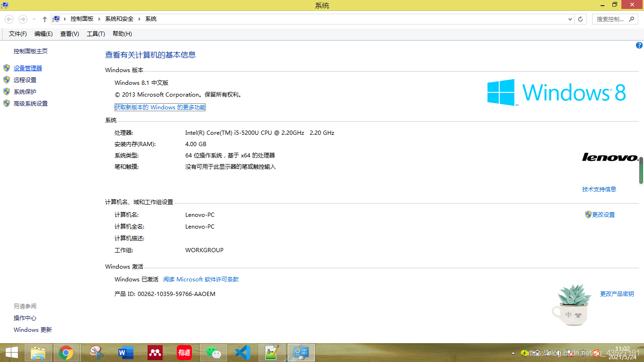Click the Lenovo logo image

[x=610, y=157]
